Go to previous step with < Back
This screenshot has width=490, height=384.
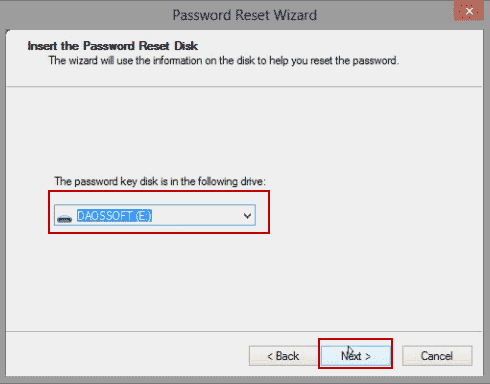[283, 356]
